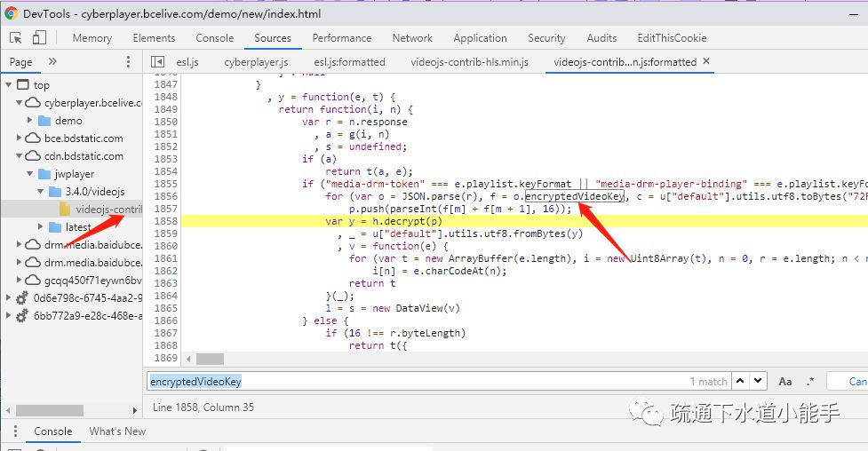Select the Sources tab
The width and height of the screenshot is (868, 451).
point(273,38)
